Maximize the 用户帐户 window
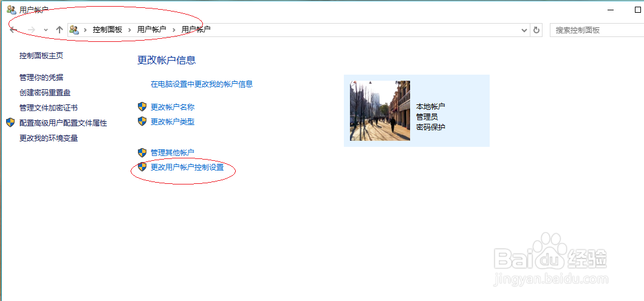The image size is (644, 301). click(638, 10)
